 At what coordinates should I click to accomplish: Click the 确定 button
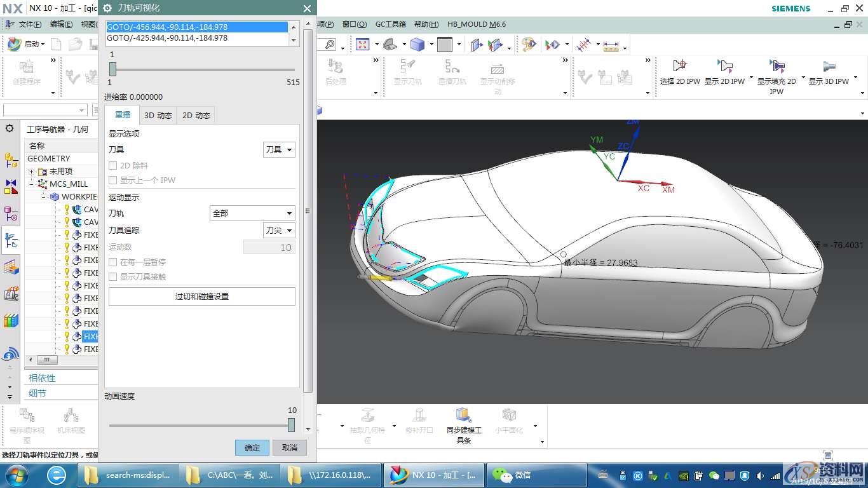[x=252, y=447]
